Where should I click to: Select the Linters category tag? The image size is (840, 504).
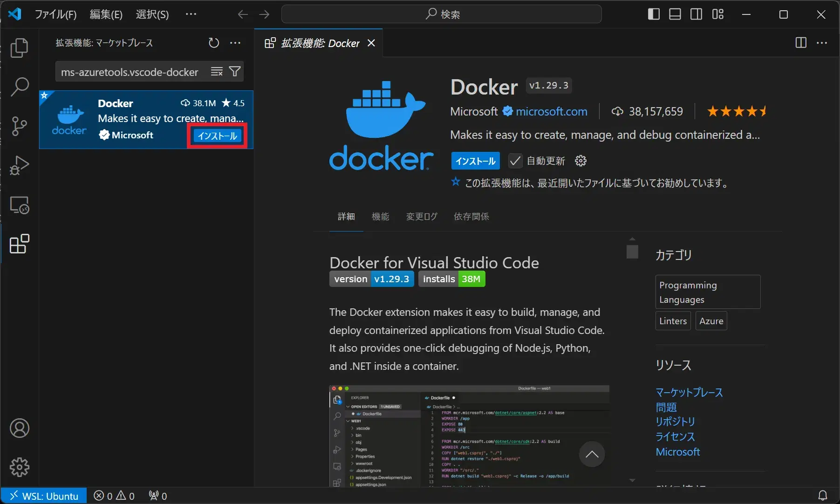[x=673, y=321]
